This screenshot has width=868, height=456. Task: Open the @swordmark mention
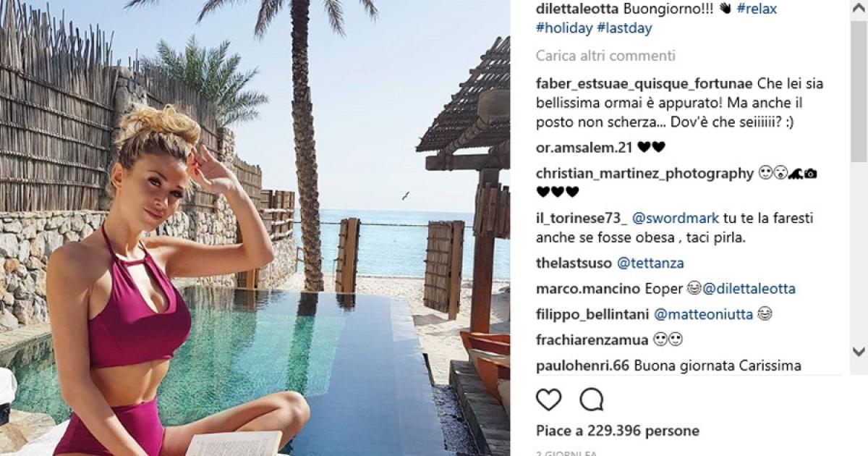pyautogui.click(x=676, y=218)
